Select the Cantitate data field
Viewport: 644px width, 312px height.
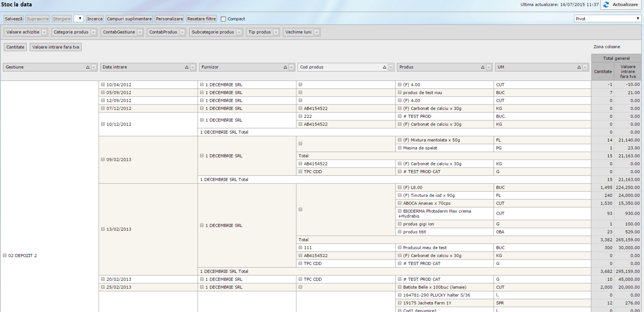pyautogui.click(x=15, y=47)
